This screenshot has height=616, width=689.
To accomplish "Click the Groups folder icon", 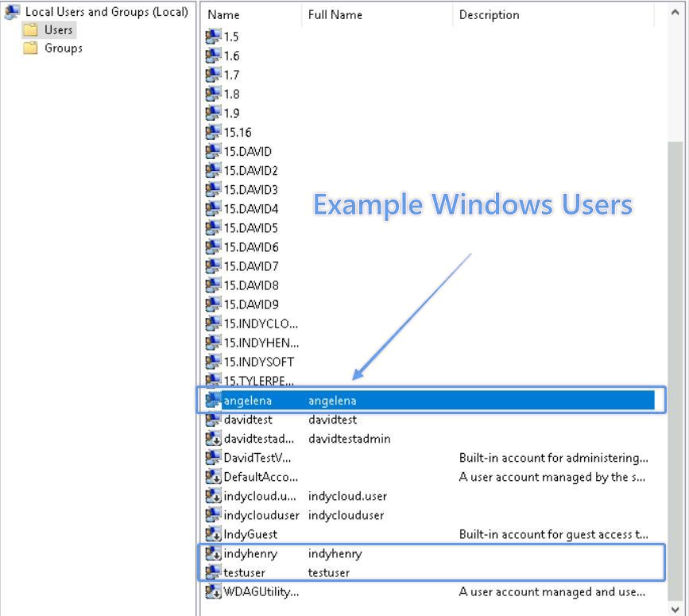I will pyautogui.click(x=30, y=48).
